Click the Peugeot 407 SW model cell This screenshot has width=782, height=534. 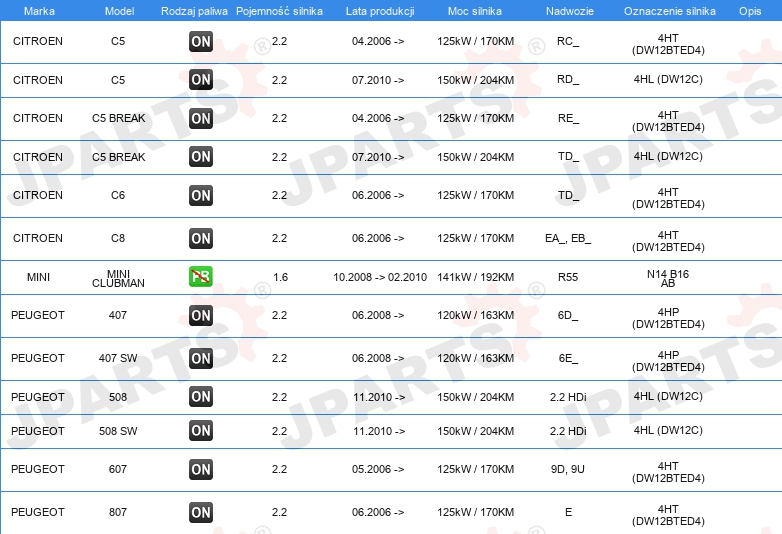[118, 358]
